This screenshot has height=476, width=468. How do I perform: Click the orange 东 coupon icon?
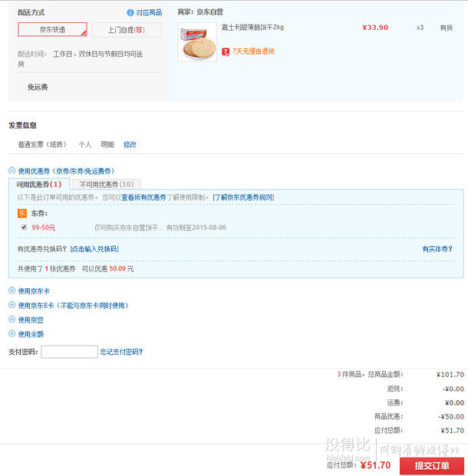click(x=22, y=213)
